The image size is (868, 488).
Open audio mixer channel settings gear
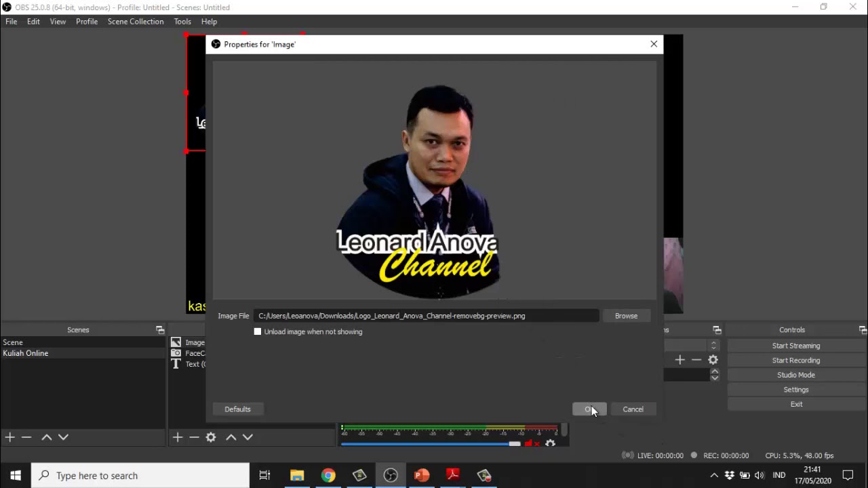pyautogui.click(x=550, y=443)
